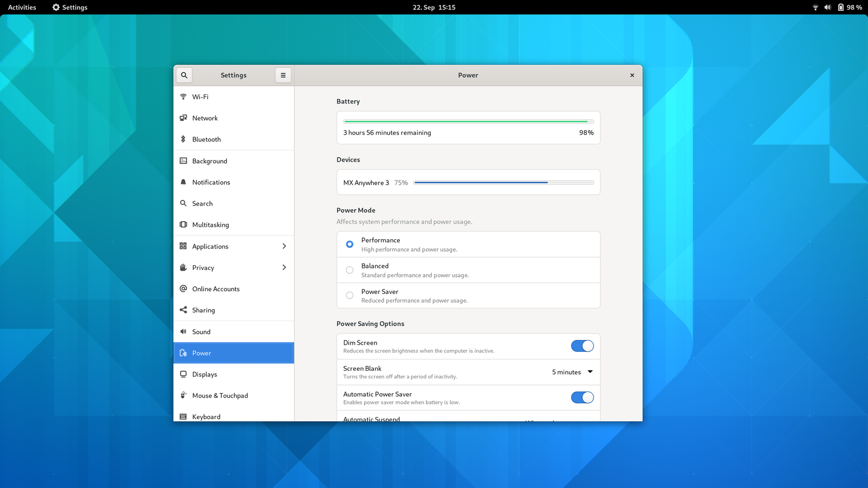Click the MX Anywhere 3 battery progress bar
868x488 pixels.
click(503, 182)
